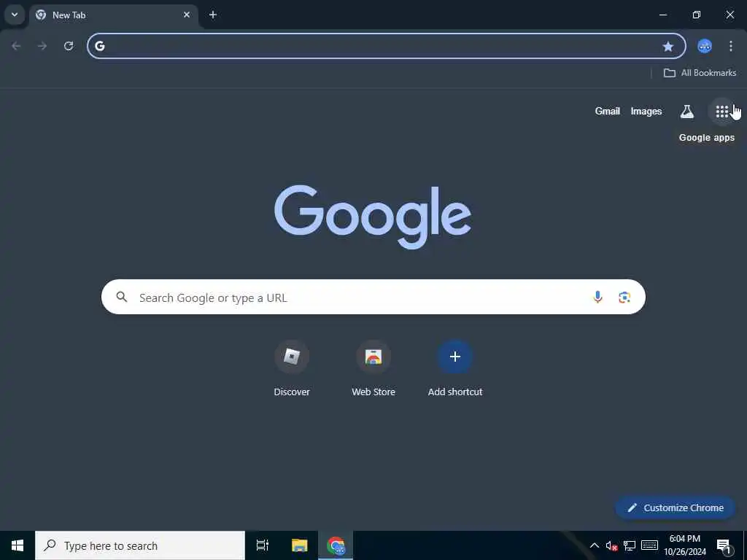The width and height of the screenshot is (747, 560).
Task: Show hidden system tray icons
Action: click(x=595, y=545)
